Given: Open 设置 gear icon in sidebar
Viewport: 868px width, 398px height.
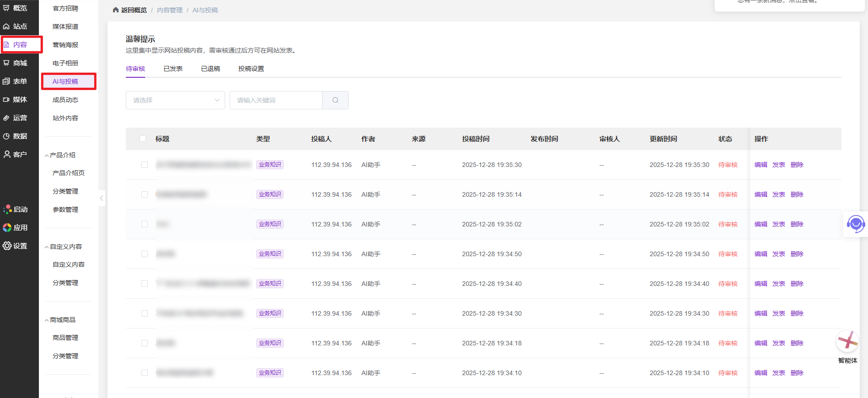Looking at the screenshot, I should pyautogui.click(x=7, y=246).
